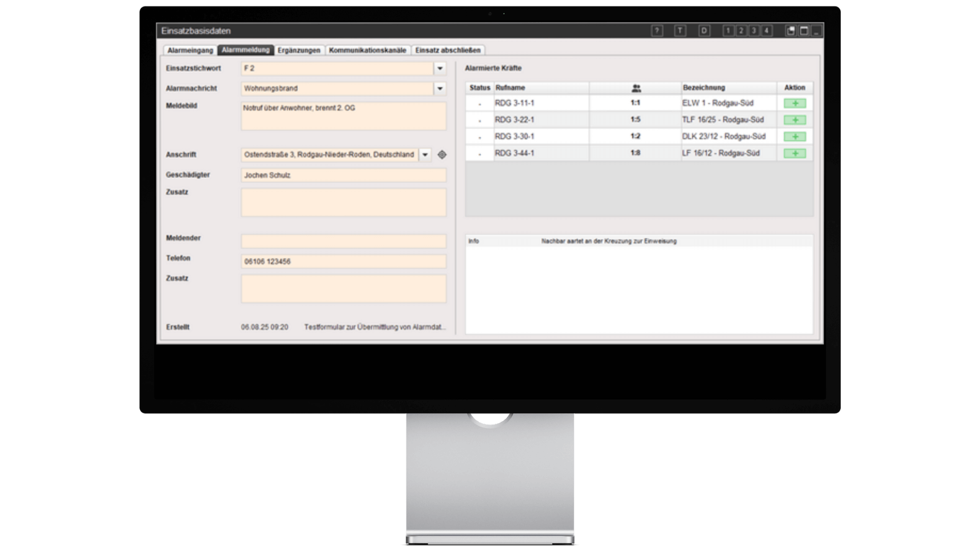The height and width of the screenshot is (551, 980).
Task: Click the T icon in title bar
Action: [680, 31]
